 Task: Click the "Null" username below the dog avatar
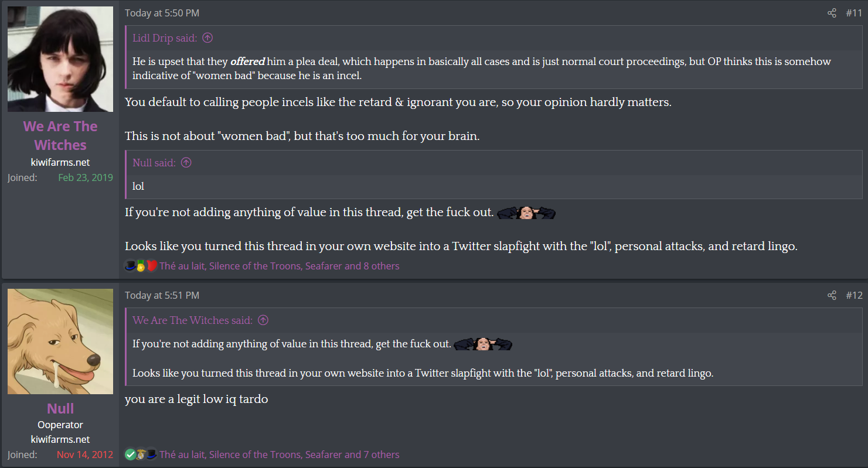tap(60, 408)
